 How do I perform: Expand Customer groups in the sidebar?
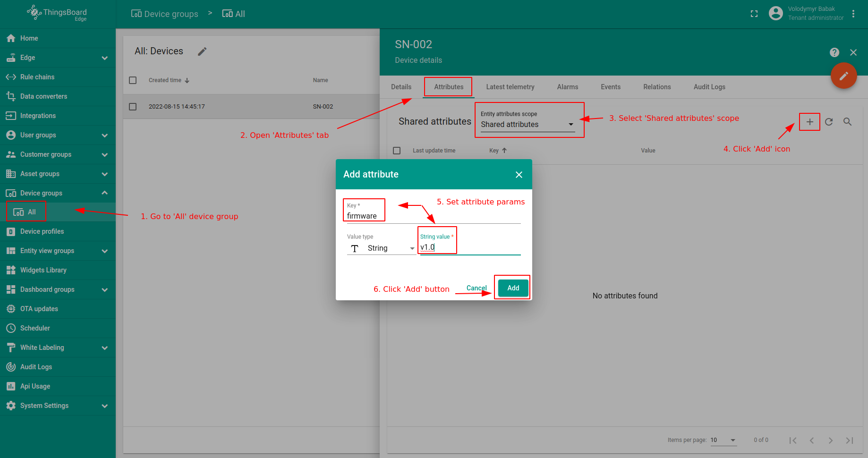(104, 154)
